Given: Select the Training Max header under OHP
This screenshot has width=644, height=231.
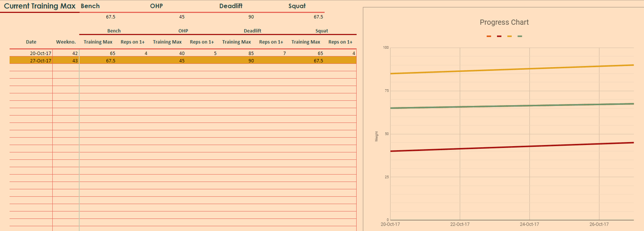Looking at the screenshot, I should pos(167,42).
